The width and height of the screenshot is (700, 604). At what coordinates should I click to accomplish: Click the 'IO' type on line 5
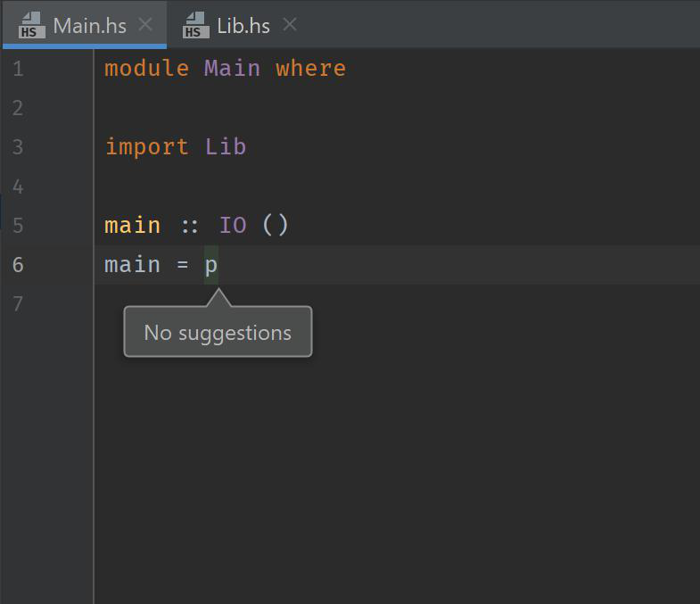(x=232, y=226)
